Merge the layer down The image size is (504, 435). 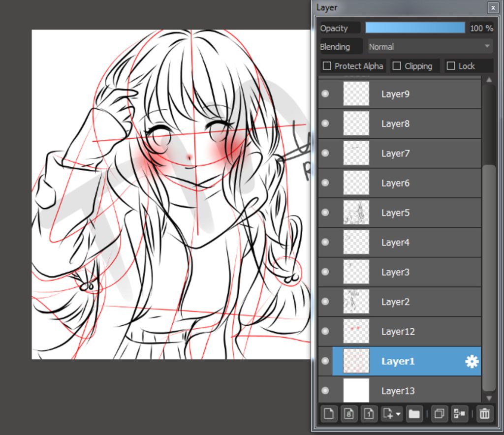click(x=459, y=413)
